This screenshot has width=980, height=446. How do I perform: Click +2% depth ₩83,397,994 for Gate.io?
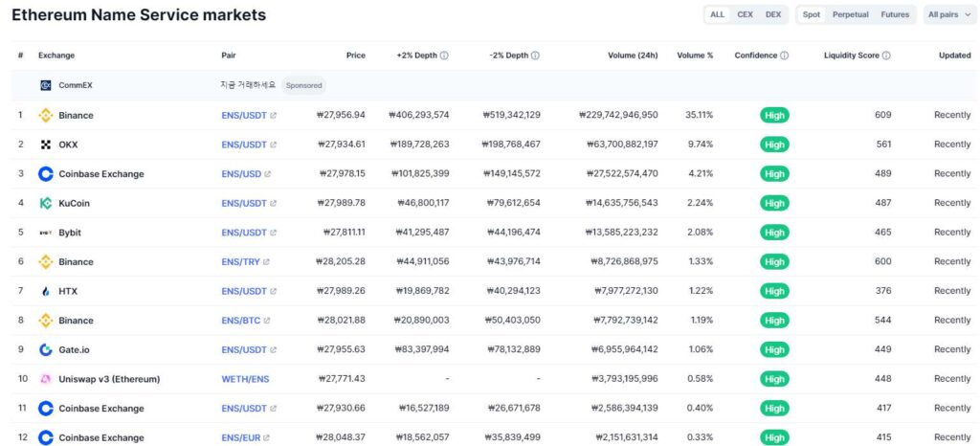[421, 349]
